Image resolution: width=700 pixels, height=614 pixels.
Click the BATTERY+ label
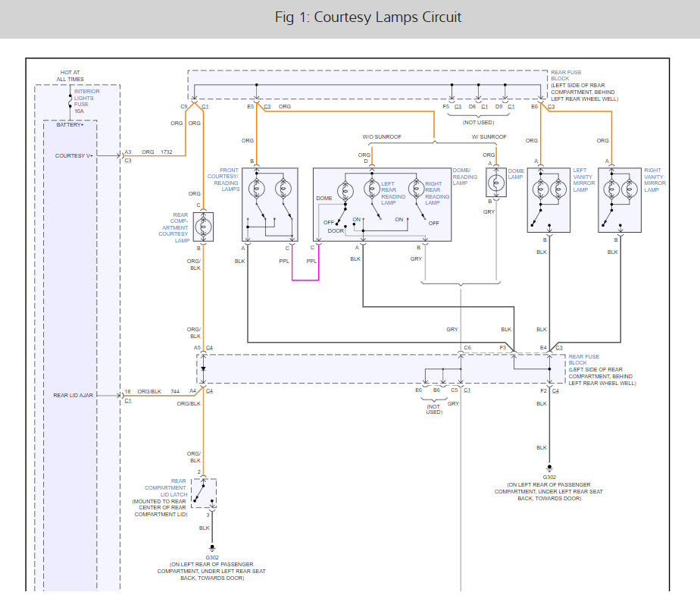coord(70,124)
